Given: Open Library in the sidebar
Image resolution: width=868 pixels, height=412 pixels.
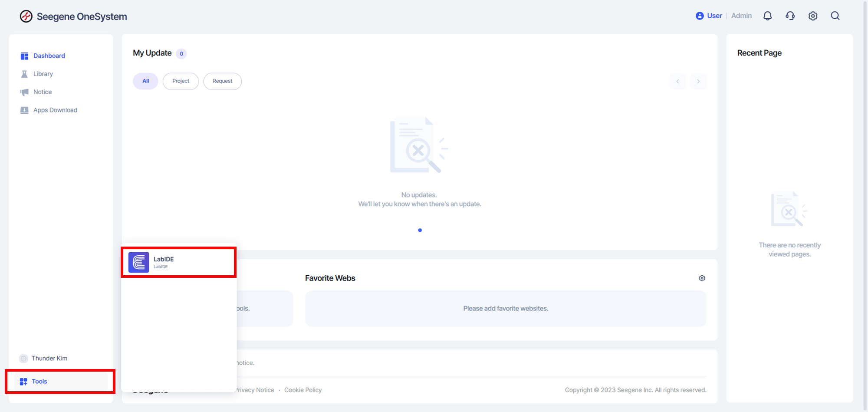Looking at the screenshot, I should tap(43, 74).
